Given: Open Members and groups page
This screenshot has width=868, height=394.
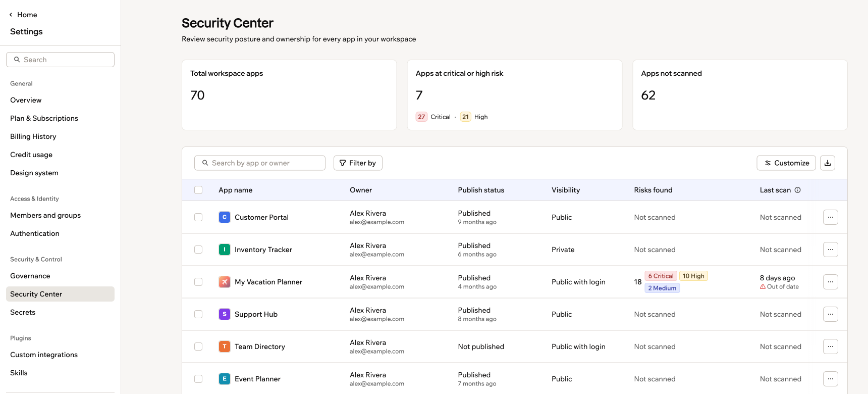Looking at the screenshot, I should click(60, 215).
